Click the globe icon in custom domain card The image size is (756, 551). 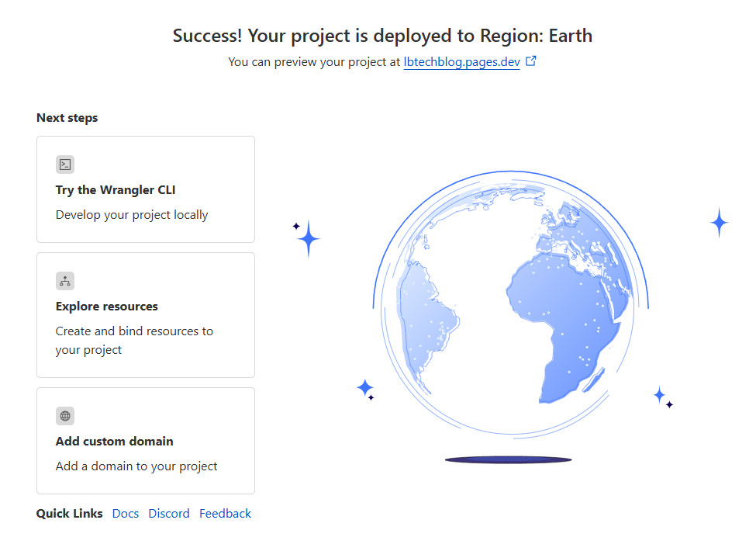(65, 416)
